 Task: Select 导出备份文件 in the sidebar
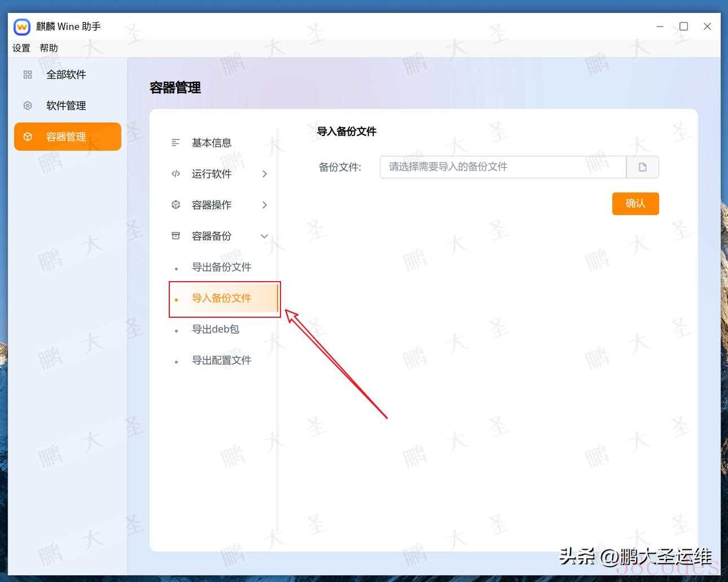pos(221,267)
